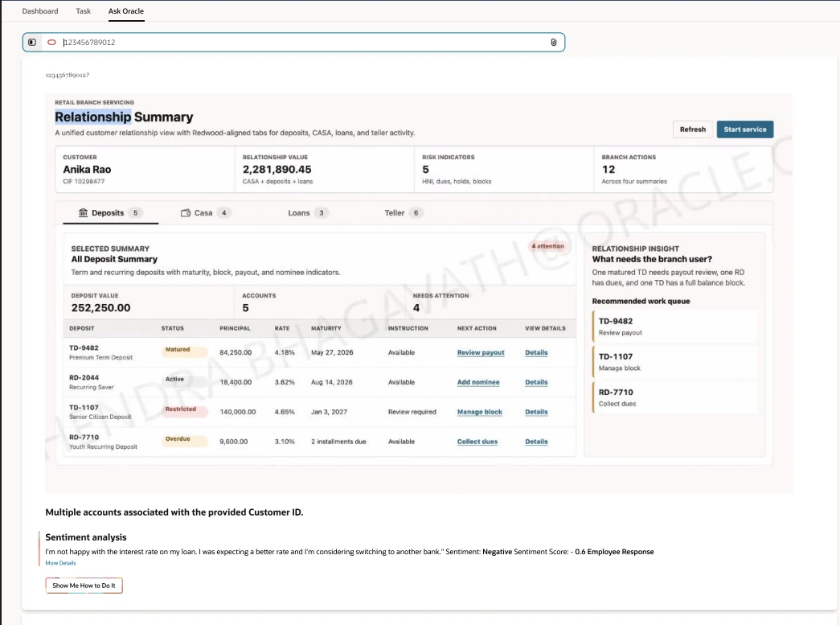Click the Teller count badge 6
Screen dimensions: 840x625
click(x=416, y=213)
